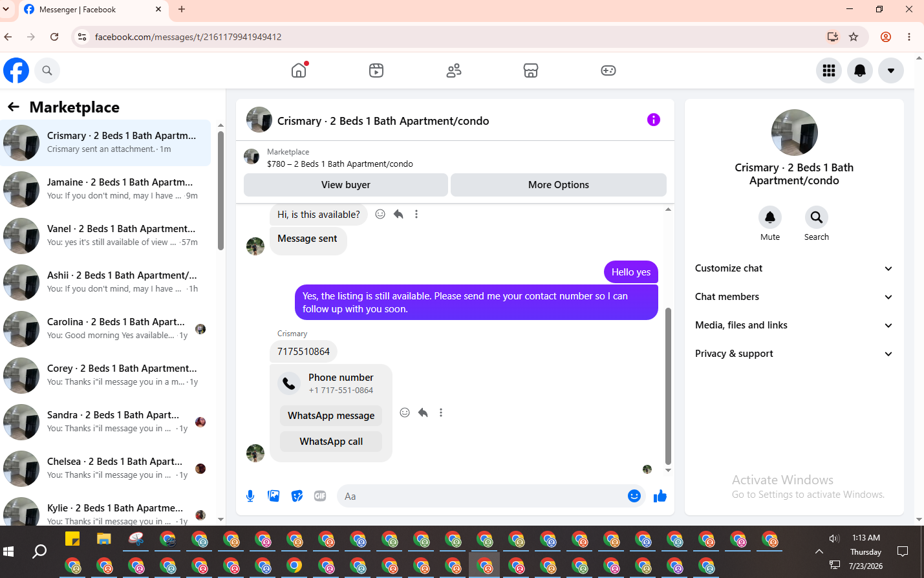
Task: Open the More Options button
Action: click(x=559, y=185)
